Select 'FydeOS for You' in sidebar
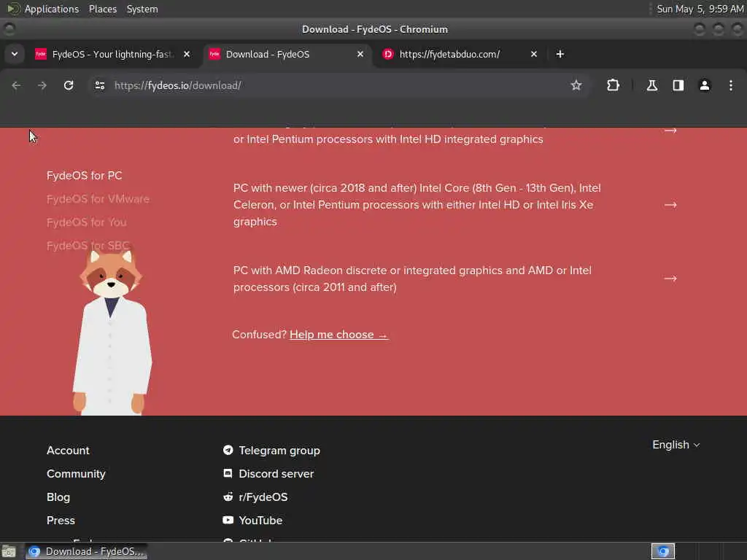Screen dimensions: 747x560 click(x=87, y=222)
